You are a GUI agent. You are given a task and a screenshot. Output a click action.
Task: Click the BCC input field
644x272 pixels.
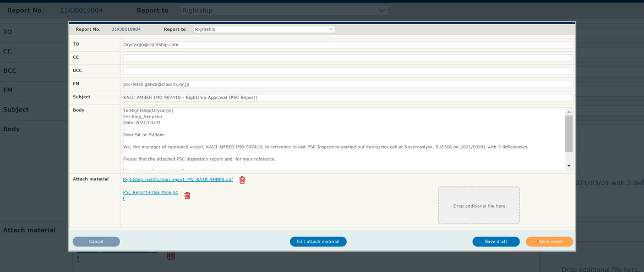(348, 71)
